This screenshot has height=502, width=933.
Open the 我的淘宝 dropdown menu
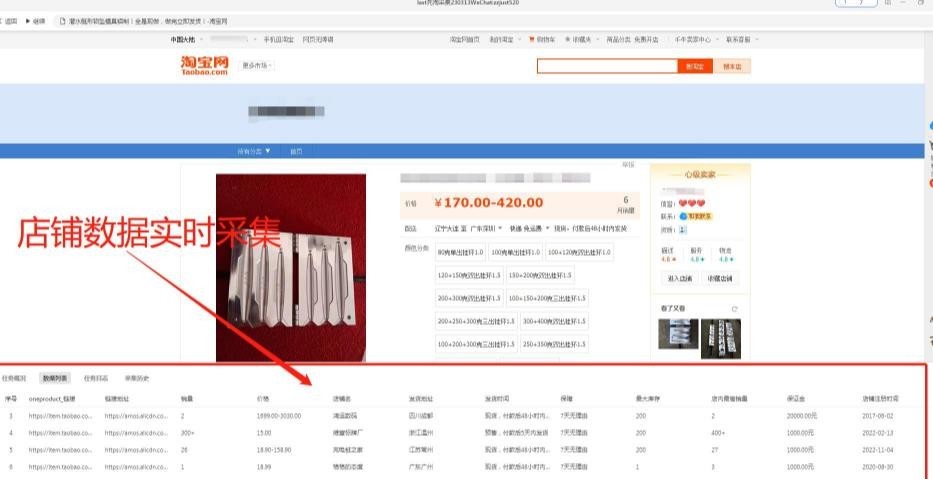[x=505, y=39]
